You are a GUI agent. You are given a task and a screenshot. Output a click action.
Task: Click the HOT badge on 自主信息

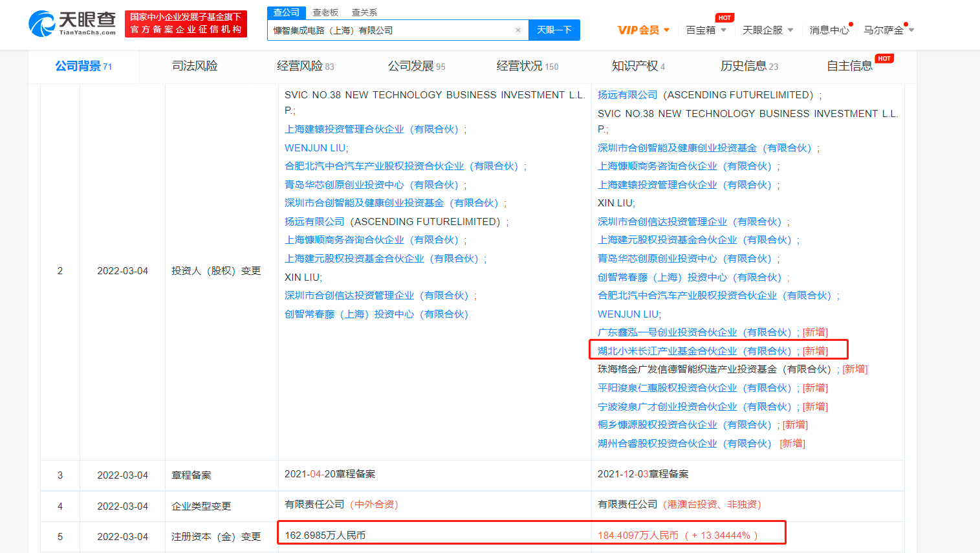tap(884, 58)
